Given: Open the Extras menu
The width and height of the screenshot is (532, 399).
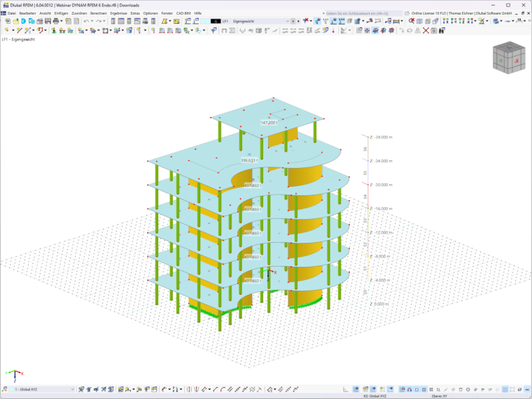Looking at the screenshot, I should coord(135,13).
